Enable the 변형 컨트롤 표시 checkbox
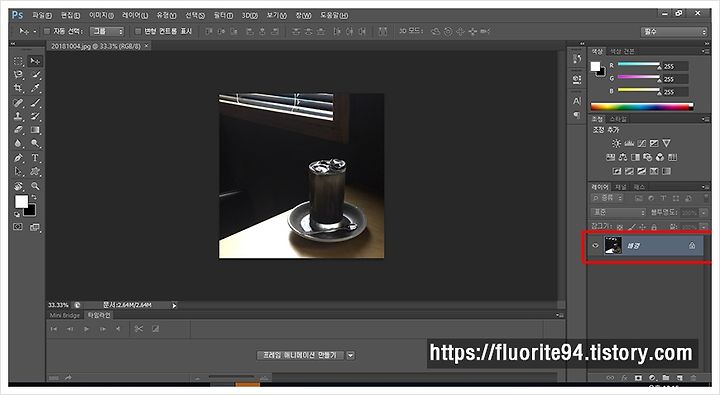Screen dimensions: 720x395 click(x=138, y=31)
